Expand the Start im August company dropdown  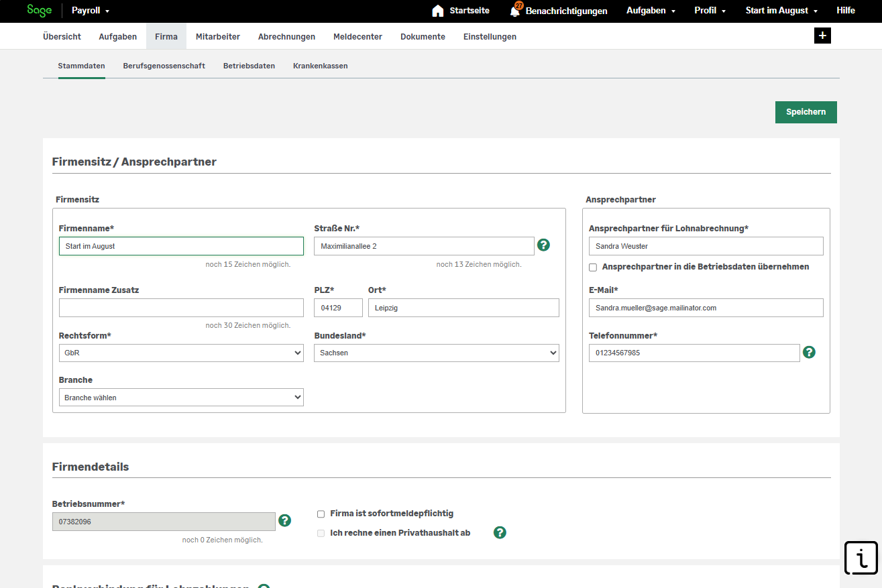point(781,11)
